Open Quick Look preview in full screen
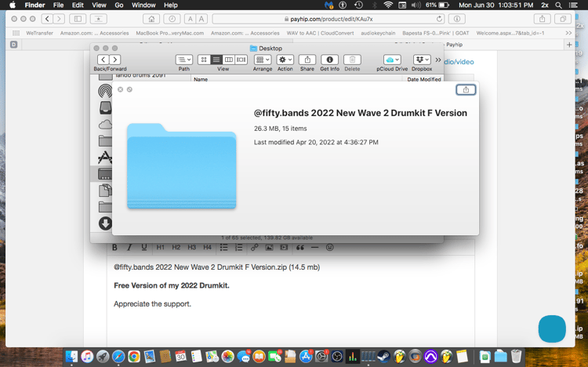The image size is (588, 367). [x=129, y=89]
